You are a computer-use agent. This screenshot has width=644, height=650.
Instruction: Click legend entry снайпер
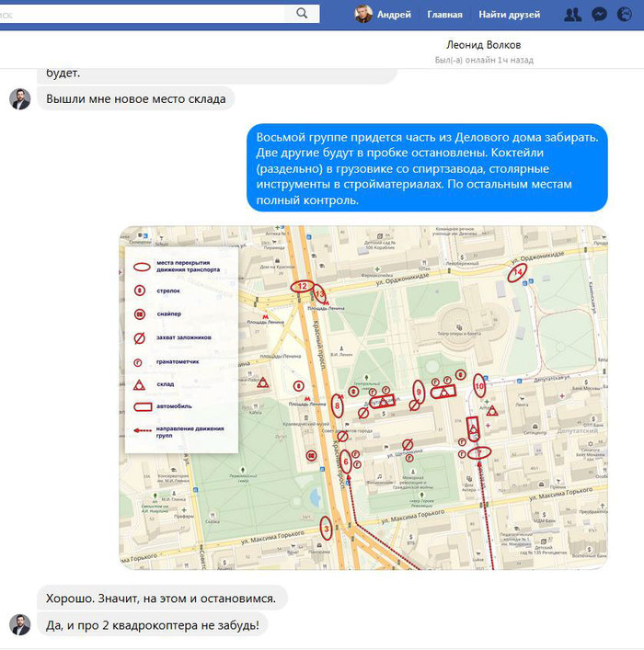[x=157, y=314]
